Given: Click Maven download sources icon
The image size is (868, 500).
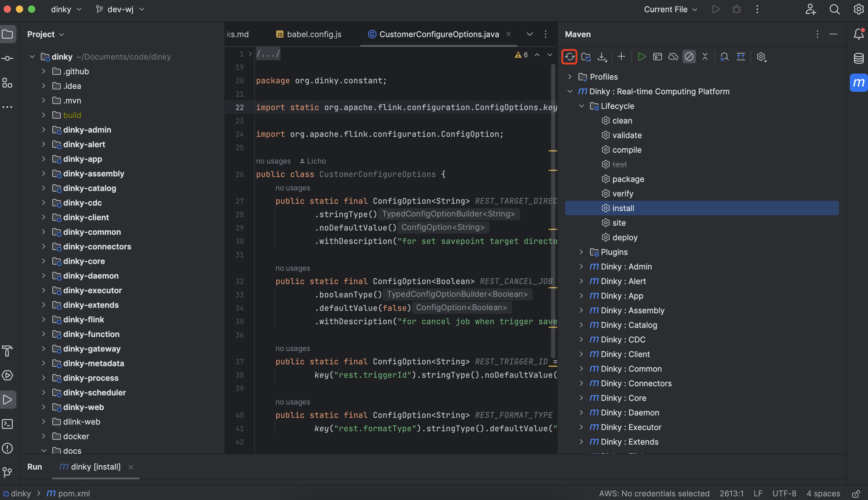Looking at the screenshot, I should tap(602, 57).
